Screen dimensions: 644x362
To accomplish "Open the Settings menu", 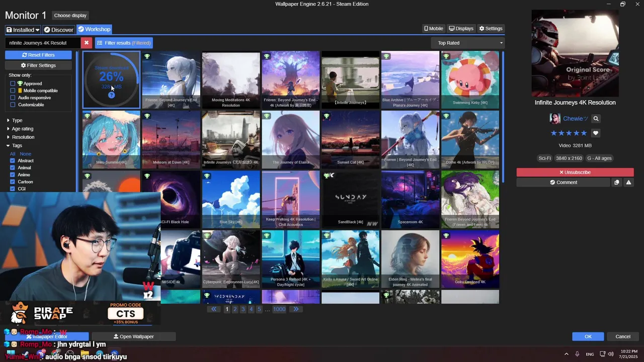I will coord(491,29).
